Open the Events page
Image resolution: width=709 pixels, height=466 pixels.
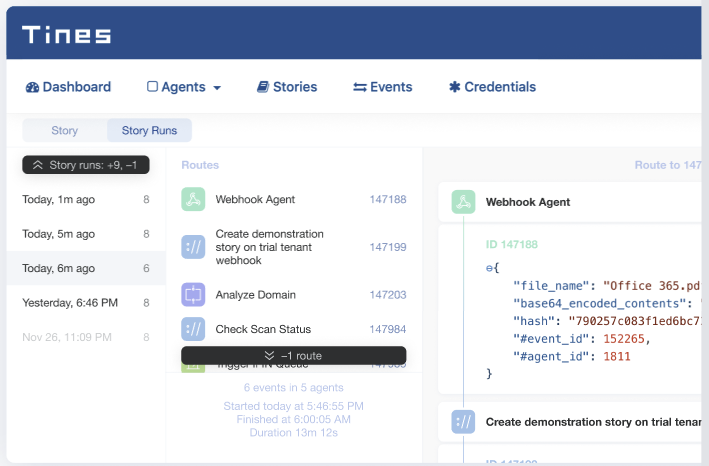383,87
